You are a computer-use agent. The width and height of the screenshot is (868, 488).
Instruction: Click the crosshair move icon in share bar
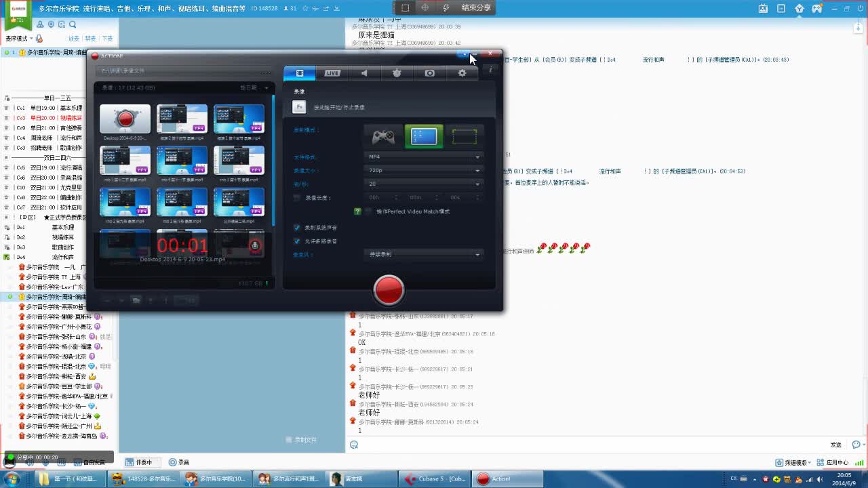click(425, 8)
